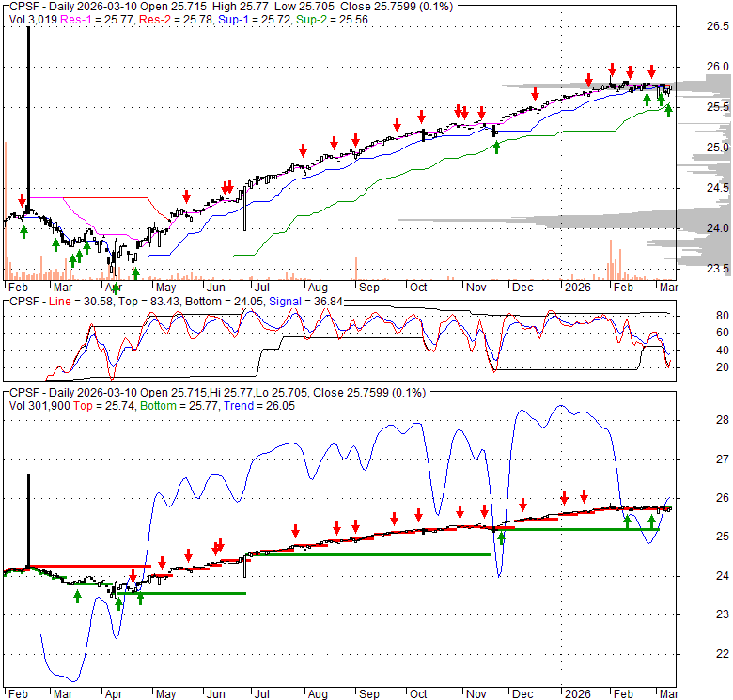Select the 'Close 25.7599 (0.1%)' text in top chart header
This screenshot has height=700, width=733.
(x=397, y=7)
